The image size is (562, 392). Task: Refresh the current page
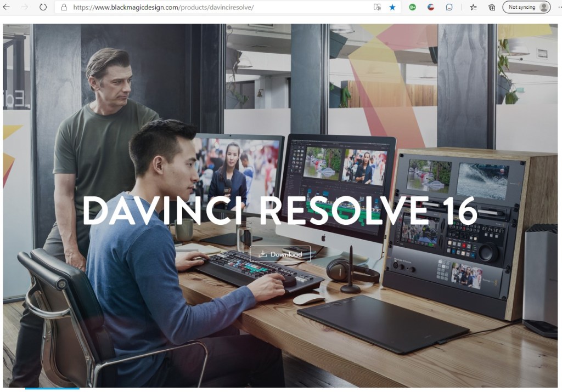[43, 7]
